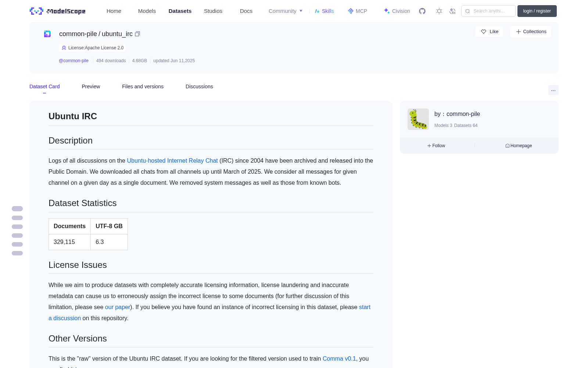Follow the common-pile organization
The width and height of the screenshot is (588, 368).
click(x=436, y=146)
